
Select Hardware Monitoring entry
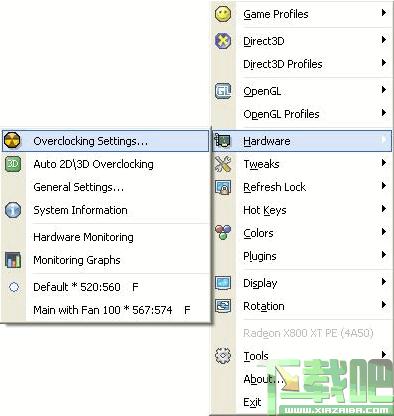105,237
